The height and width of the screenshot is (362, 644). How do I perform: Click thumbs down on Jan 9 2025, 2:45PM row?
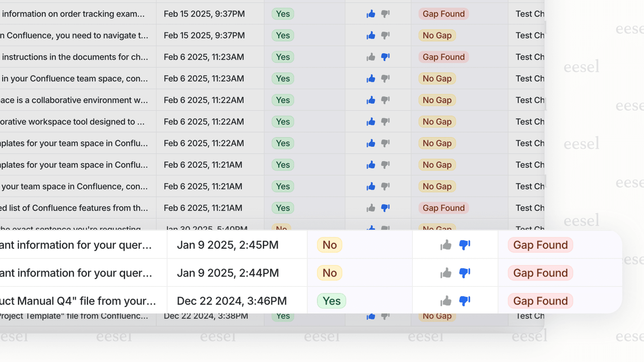tap(465, 245)
